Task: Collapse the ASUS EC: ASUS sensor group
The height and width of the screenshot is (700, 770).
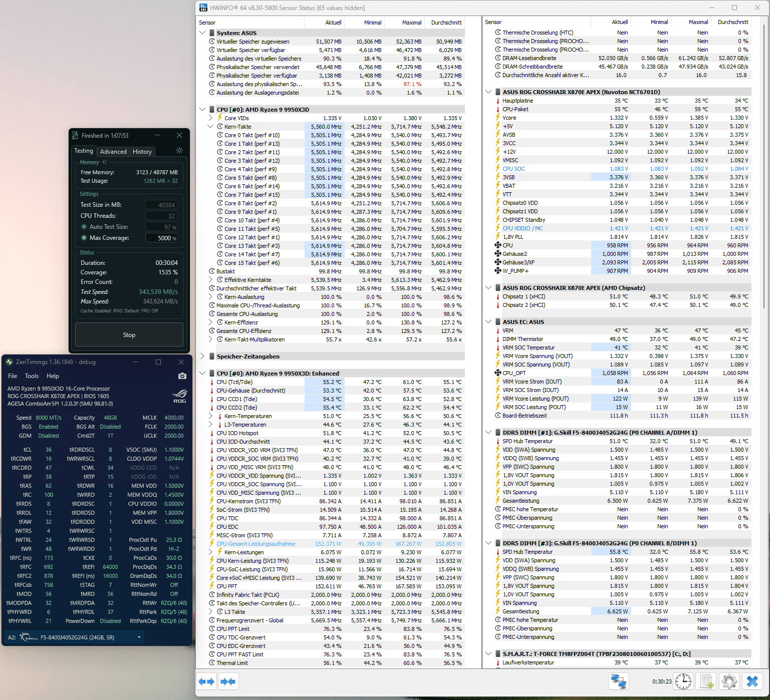Action: tap(488, 322)
